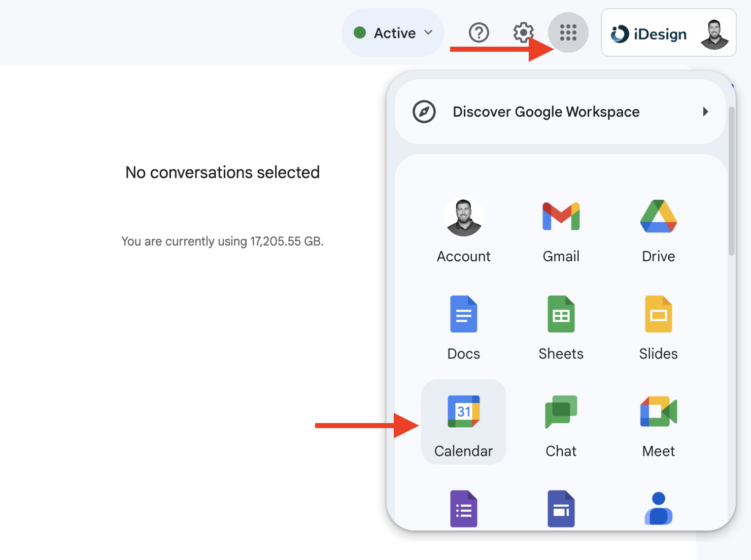Launch Google Meet
Image resolution: width=751 pixels, height=560 pixels.
[659, 425]
